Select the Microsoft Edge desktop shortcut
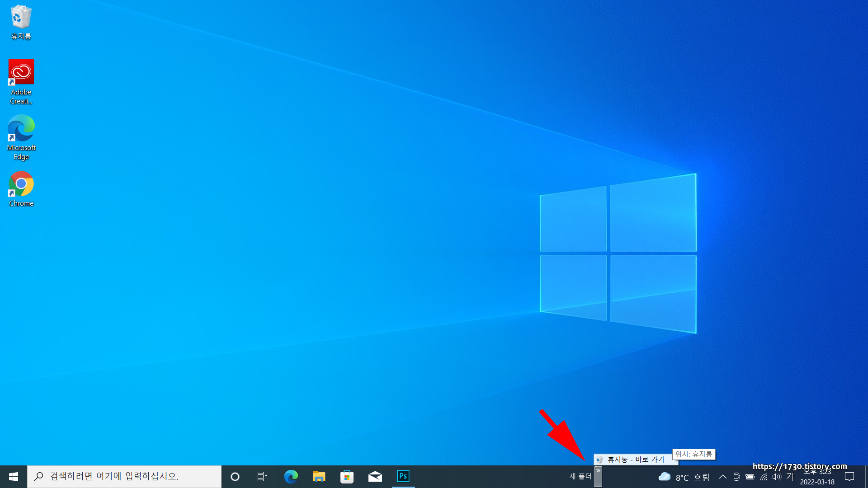 pyautogui.click(x=21, y=128)
